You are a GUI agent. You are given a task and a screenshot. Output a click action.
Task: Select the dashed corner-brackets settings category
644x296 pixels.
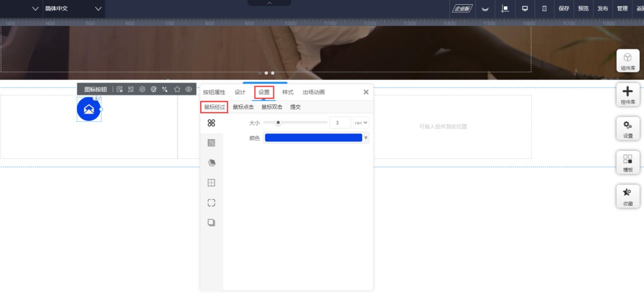[211, 203]
